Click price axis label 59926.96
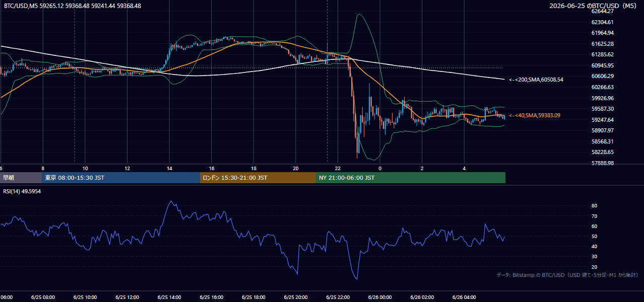 coord(602,98)
